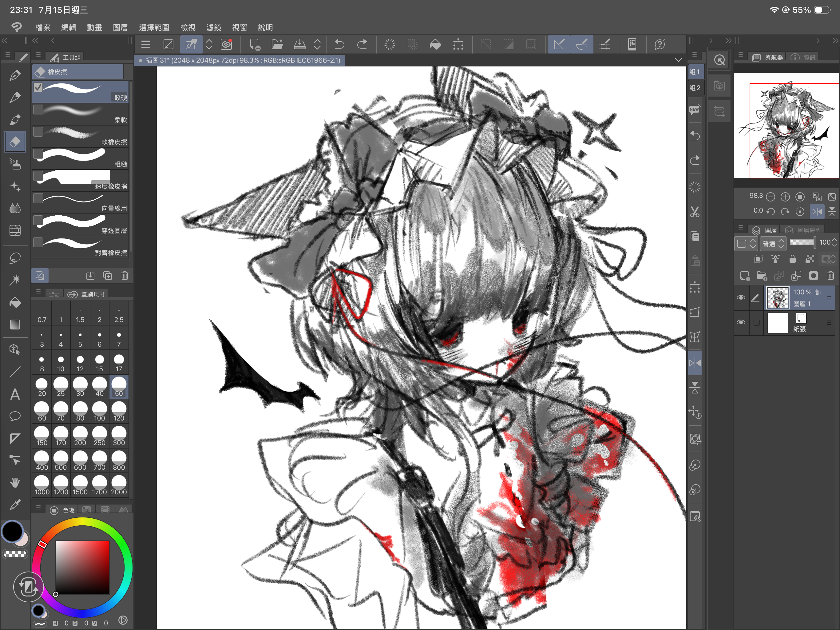The height and width of the screenshot is (630, 840).
Task: Delete the selected layer with trash icon
Action: (x=830, y=276)
